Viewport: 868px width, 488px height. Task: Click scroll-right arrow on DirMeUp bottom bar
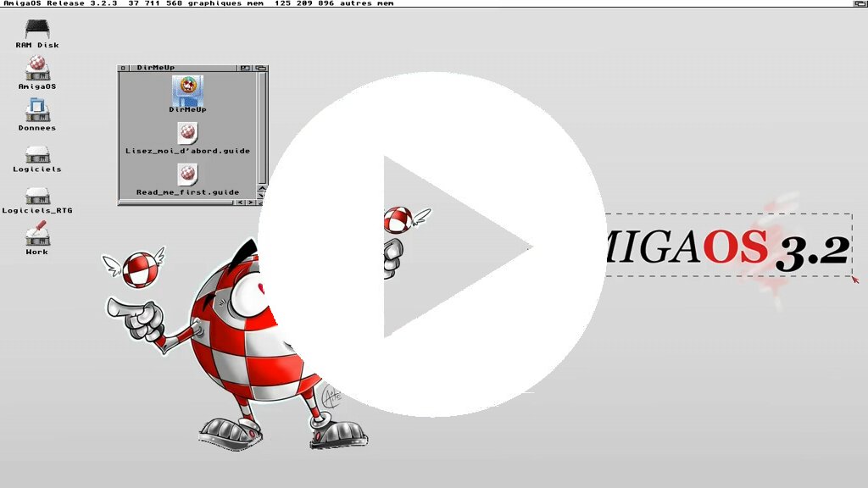[x=249, y=202]
